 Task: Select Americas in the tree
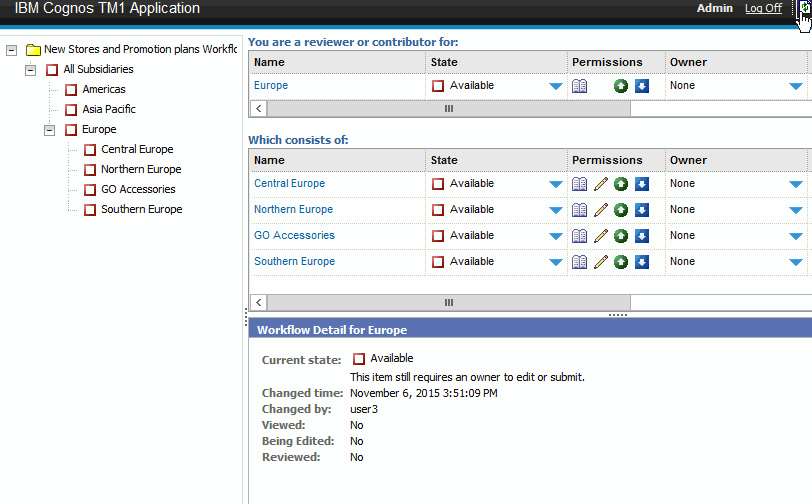click(103, 90)
